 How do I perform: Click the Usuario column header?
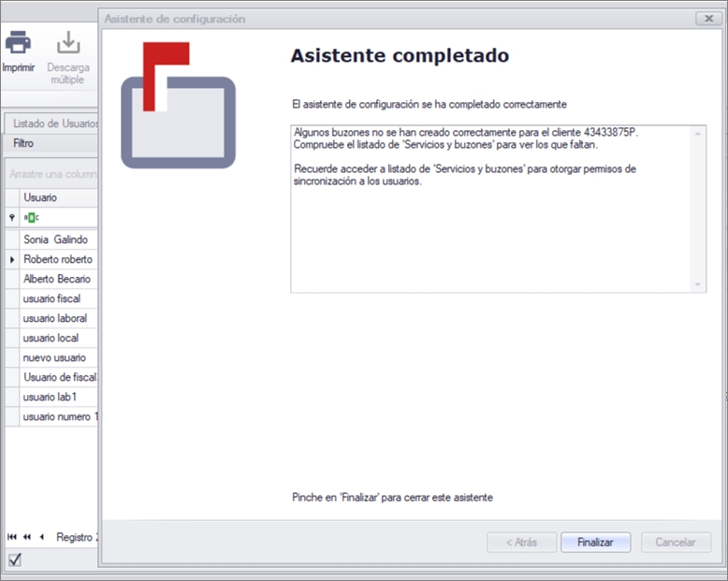[59, 197]
